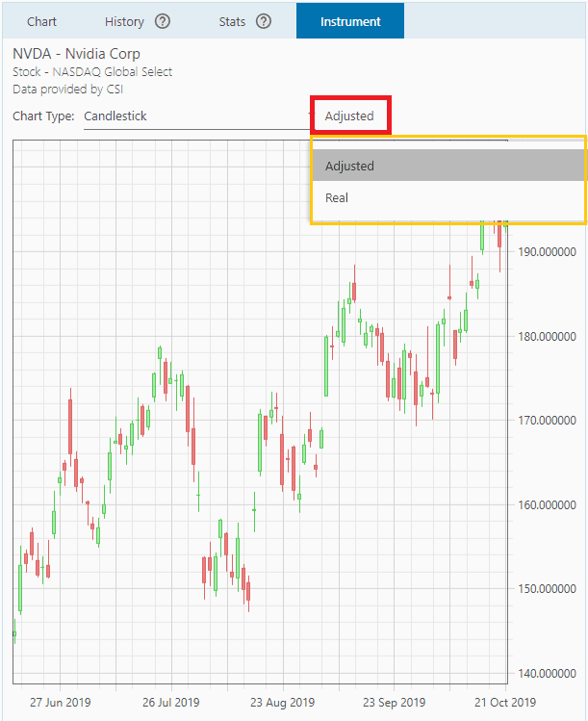Click the 23 Sep 2019 date label
This screenshot has width=588, height=721.
[394, 703]
